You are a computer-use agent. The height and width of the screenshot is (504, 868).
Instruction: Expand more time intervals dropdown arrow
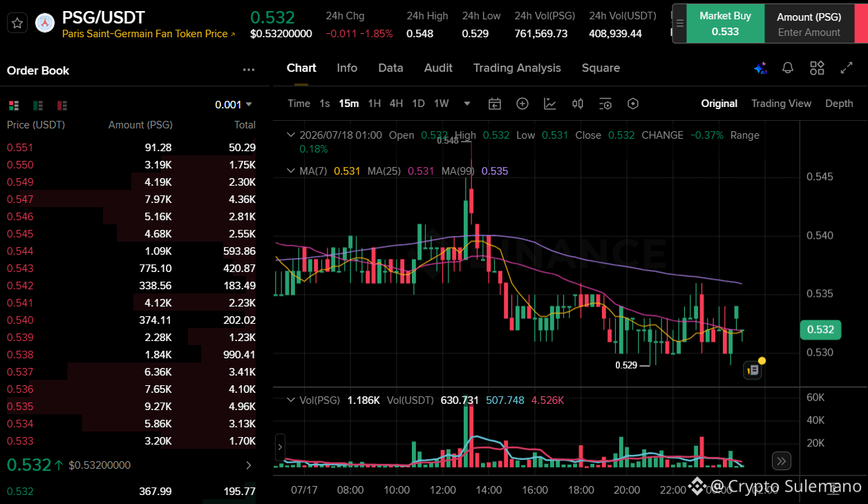pyautogui.click(x=467, y=104)
